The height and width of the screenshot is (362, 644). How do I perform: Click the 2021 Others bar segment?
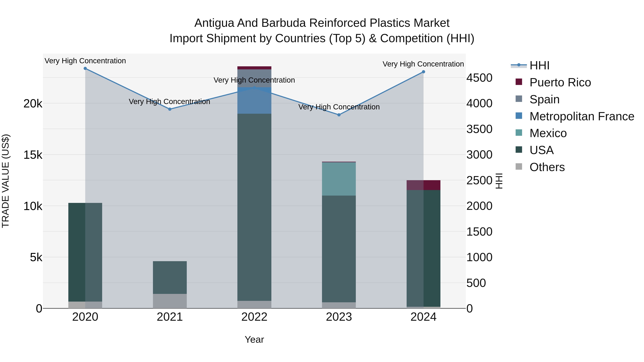(x=170, y=301)
